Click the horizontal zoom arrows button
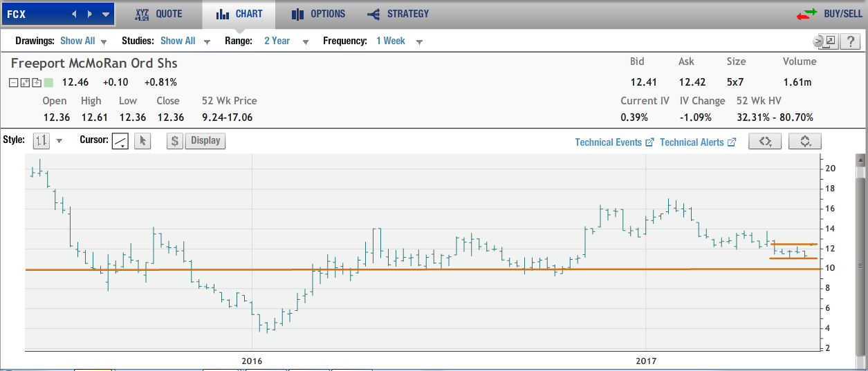The width and height of the screenshot is (868, 371). click(x=765, y=141)
